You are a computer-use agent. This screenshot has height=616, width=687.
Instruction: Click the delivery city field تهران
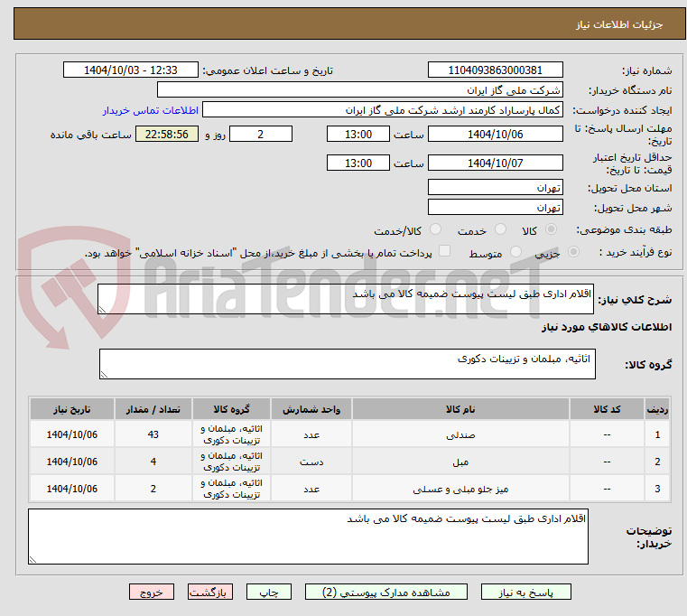coord(495,208)
